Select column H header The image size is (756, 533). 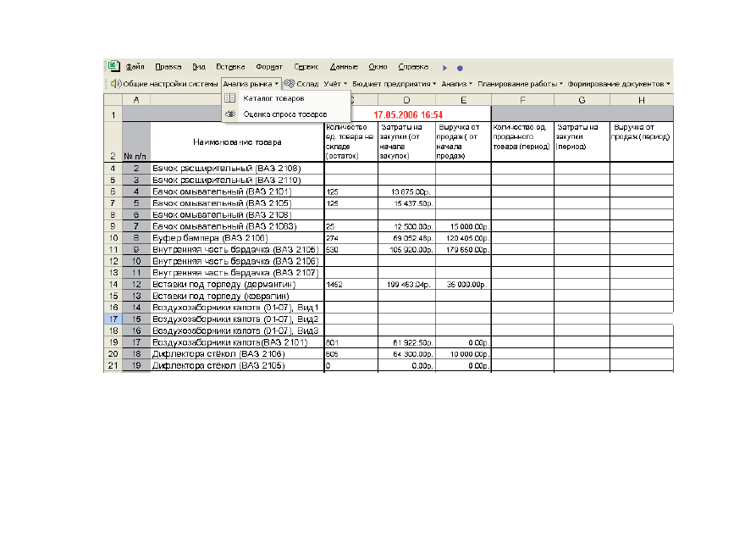[x=641, y=100]
